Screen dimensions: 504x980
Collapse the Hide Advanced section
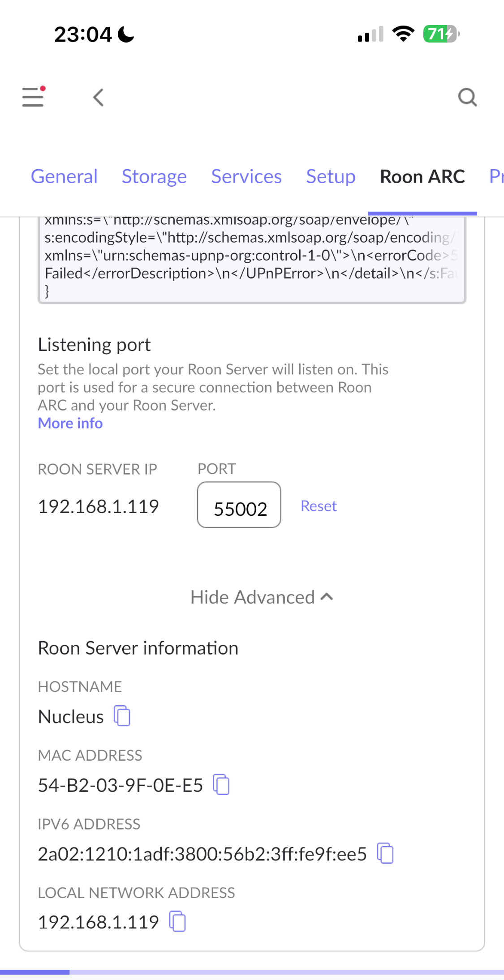tap(262, 597)
